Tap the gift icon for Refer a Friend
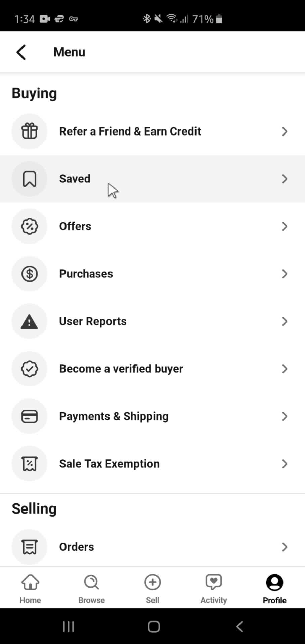The image size is (305, 644). point(30,131)
